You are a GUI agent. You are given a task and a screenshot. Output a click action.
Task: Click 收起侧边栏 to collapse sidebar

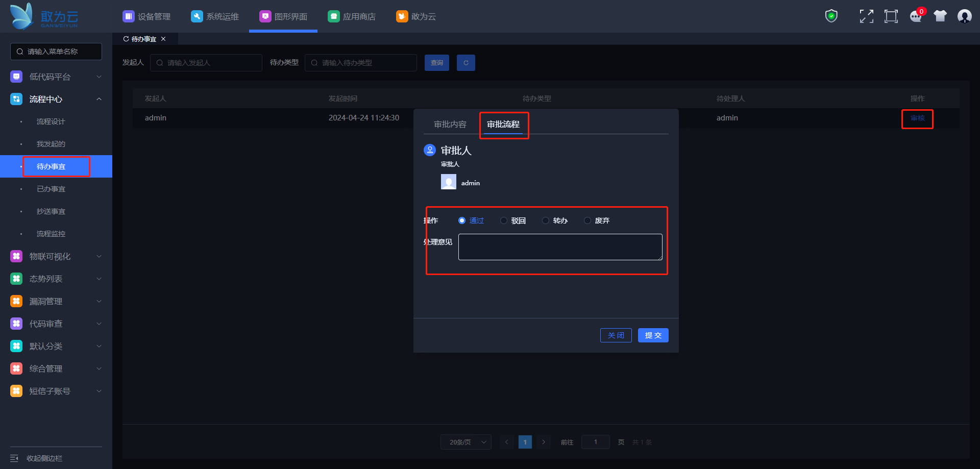(x=44, y=458)
